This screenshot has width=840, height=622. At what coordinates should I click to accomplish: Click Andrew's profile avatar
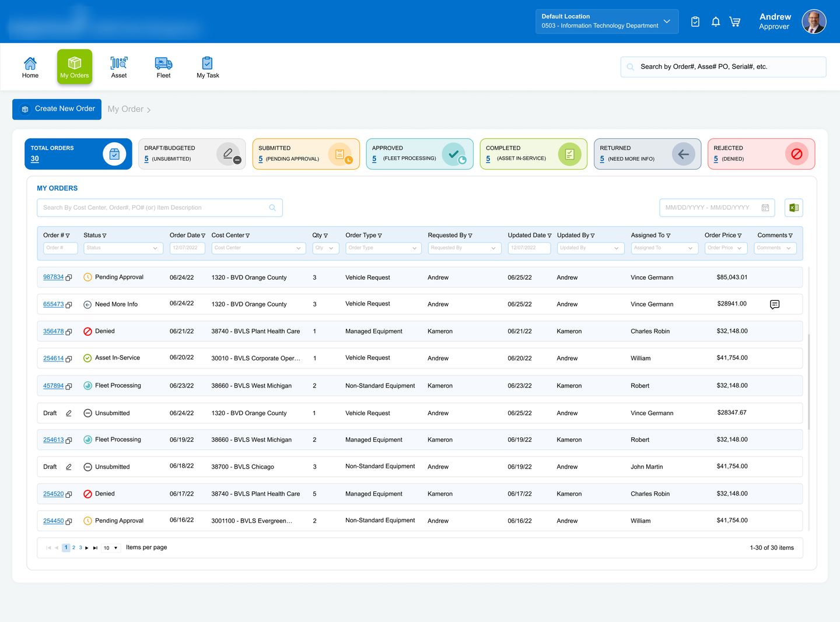click(x=814, y=22)
